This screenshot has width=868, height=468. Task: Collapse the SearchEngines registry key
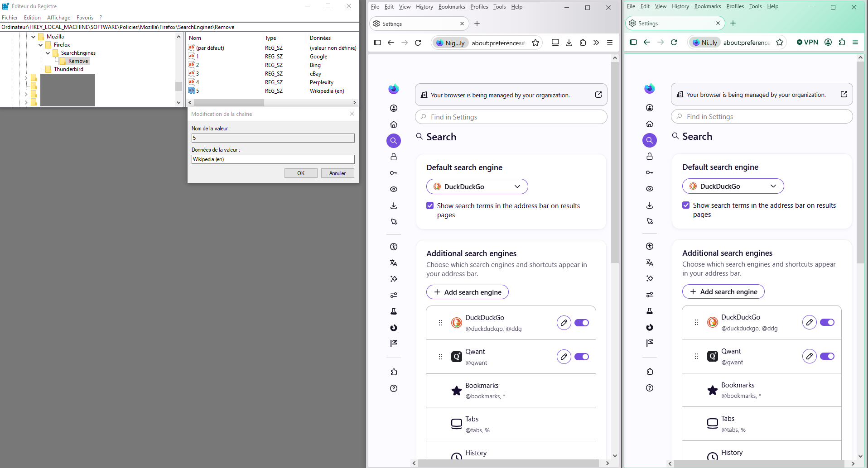48,53
